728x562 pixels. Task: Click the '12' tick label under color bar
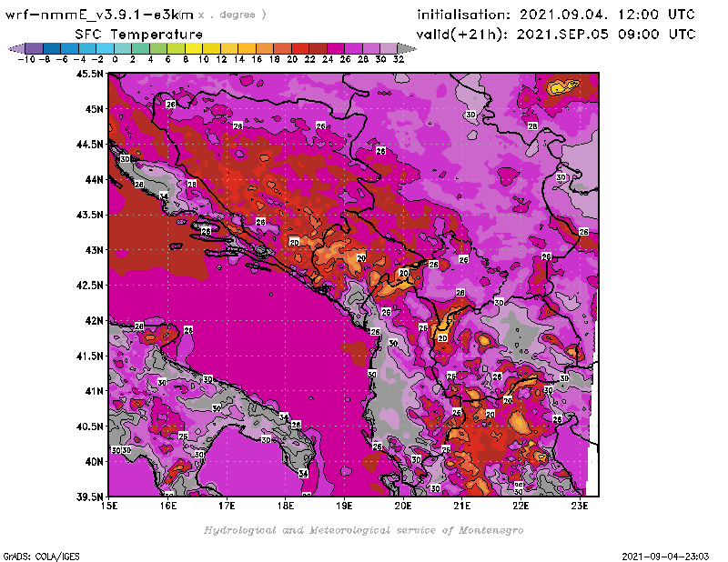pyautogui.click(x=221, y=59)
